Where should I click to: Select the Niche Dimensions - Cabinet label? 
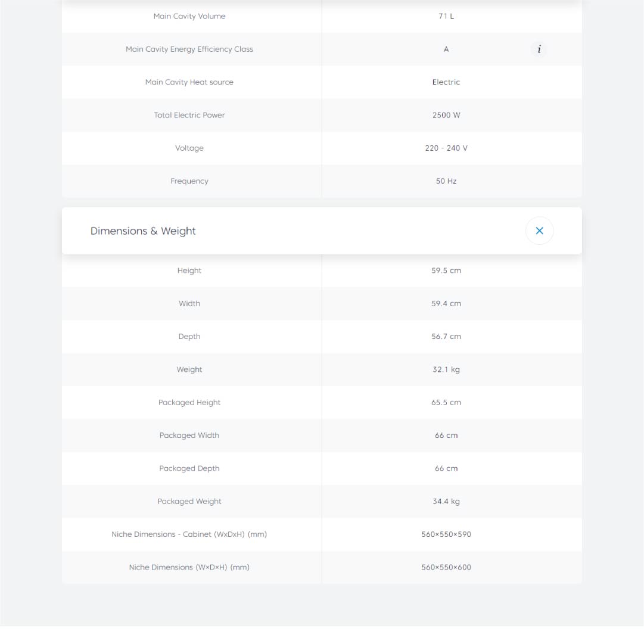point(189,534)
